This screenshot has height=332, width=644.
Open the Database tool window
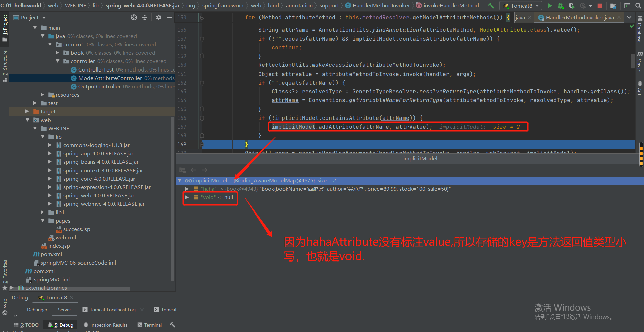(640, 29)
